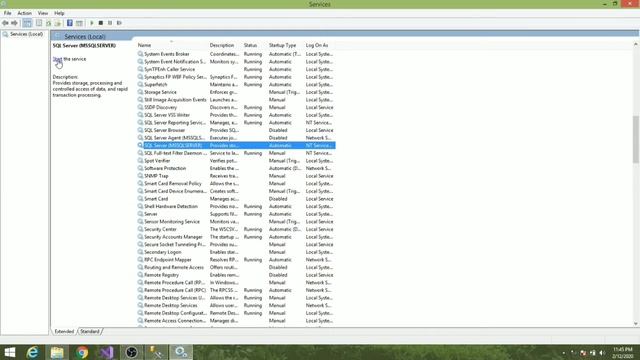Click the Forward arrow toolbar icon
The image size is (640, 360).
[x=14, y=23]
